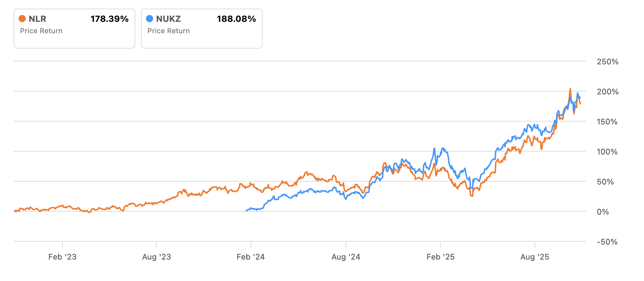Click the 178.39% return value

pos(109,19)
